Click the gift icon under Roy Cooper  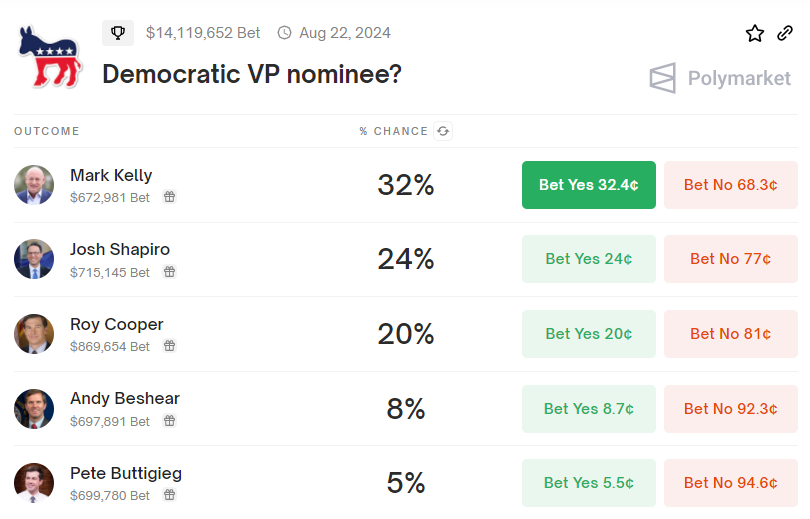point(169,345)
